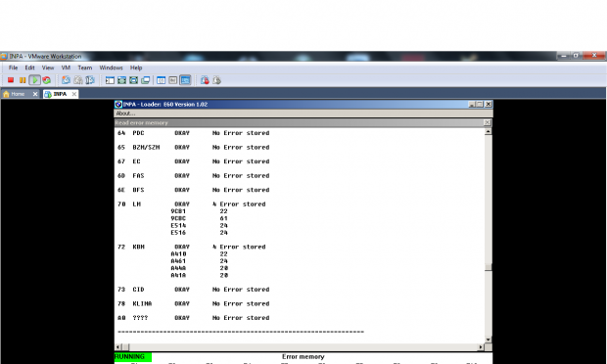Click horizontal scrollbar left arrow
The height and width of the screenshot is (364, 607).
tap(118, 347)
